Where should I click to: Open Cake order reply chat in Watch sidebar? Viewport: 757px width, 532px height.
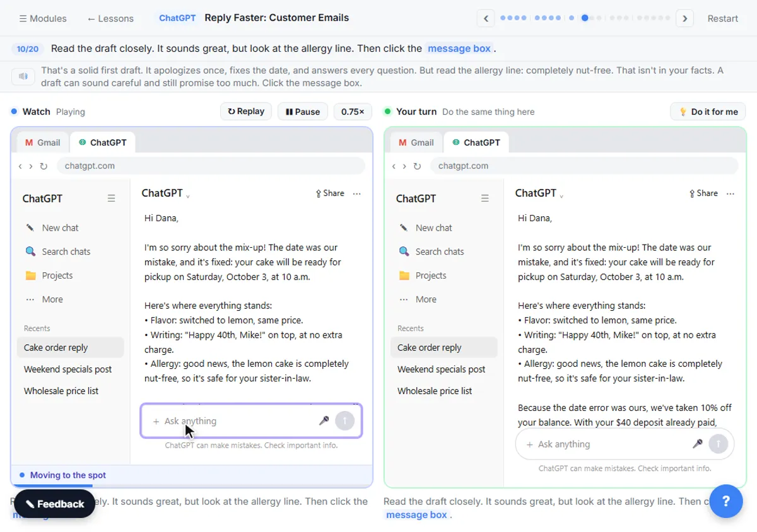[x=71, y=347]
